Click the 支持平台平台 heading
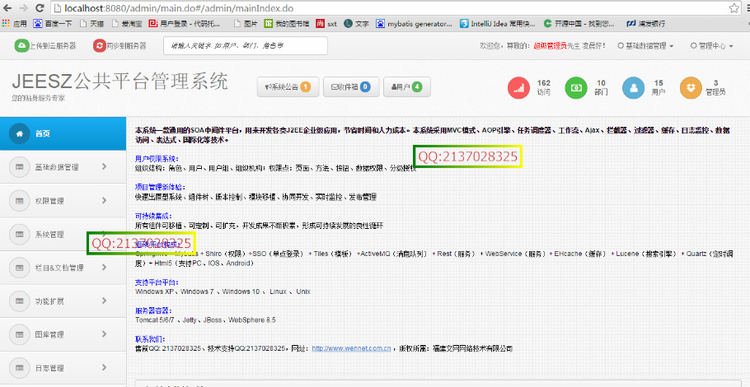This screenshot has width=750, height=387. 157,282
